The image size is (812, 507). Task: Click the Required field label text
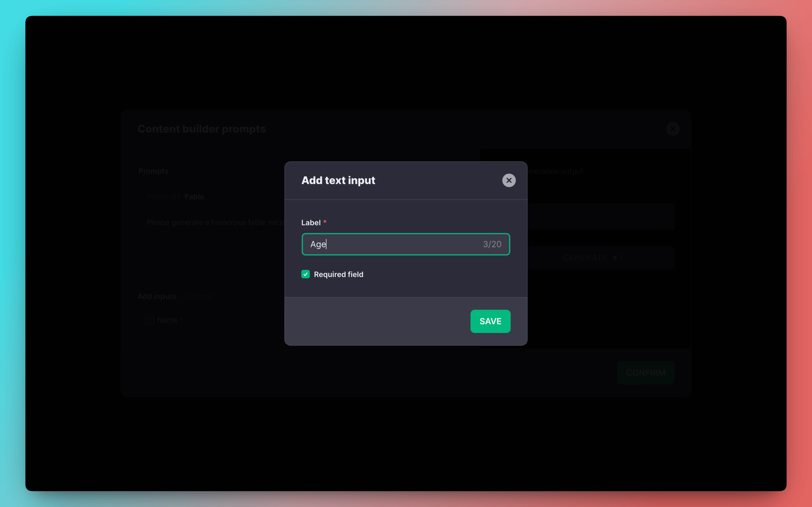[338, 274]
